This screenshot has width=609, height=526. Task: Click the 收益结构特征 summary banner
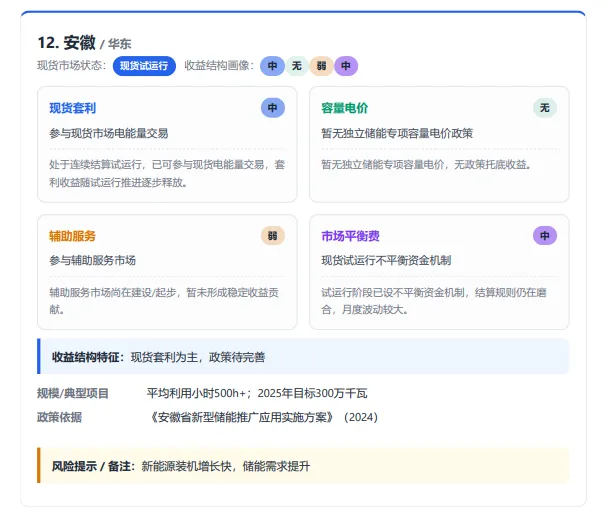click(x=303, y=356)
